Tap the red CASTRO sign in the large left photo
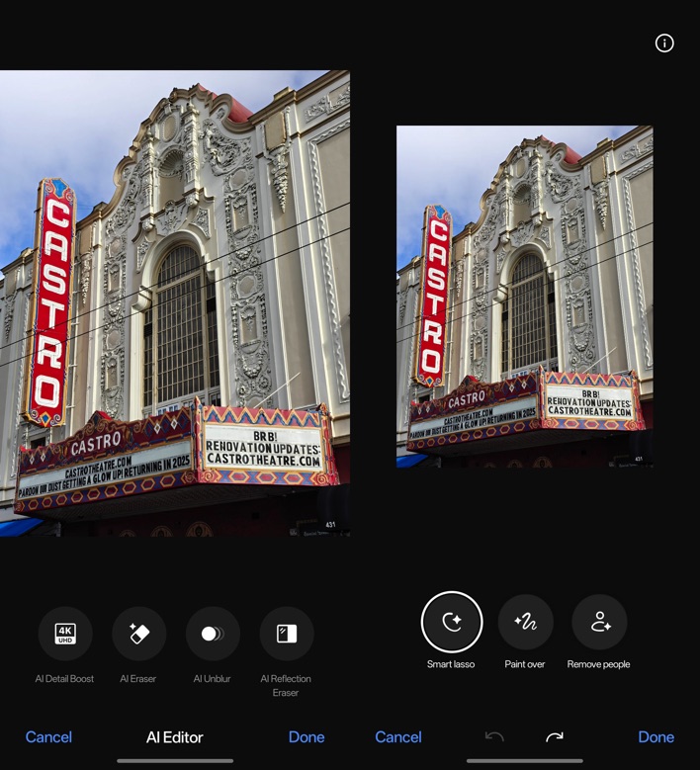 pyautogui.click(x=51, y=301)
